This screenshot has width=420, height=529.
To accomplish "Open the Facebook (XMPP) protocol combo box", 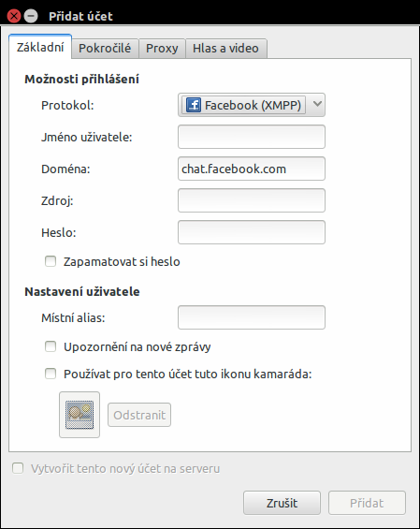I will [x=252, y=105].
